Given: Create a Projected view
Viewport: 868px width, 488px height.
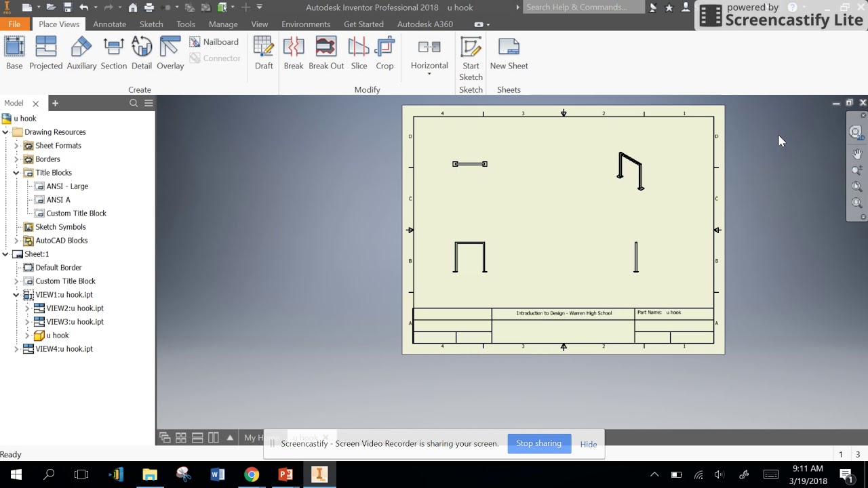Looking at the screenshot, I should tap(45, 54).
